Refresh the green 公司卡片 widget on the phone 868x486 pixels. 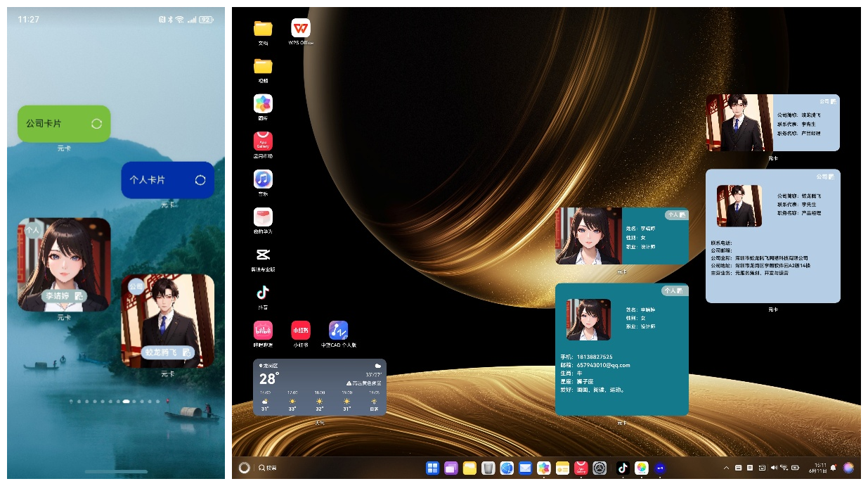[97, 124]
